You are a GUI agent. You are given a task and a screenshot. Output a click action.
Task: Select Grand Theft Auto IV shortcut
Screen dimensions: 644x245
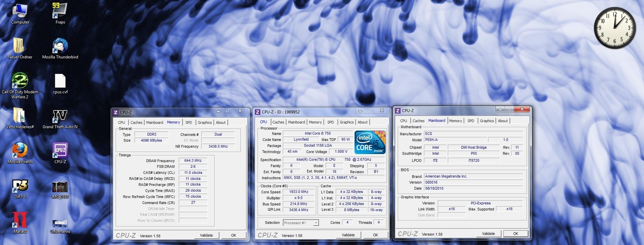(60, 118)
